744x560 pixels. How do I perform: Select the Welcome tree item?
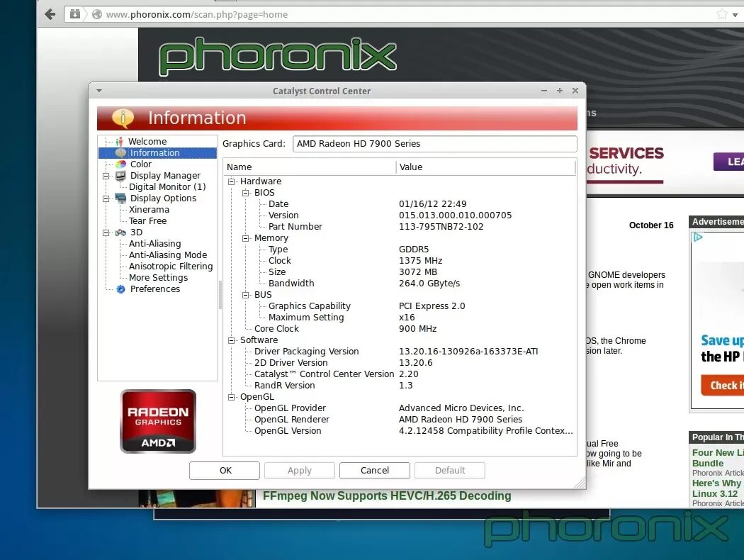point(147,142)
